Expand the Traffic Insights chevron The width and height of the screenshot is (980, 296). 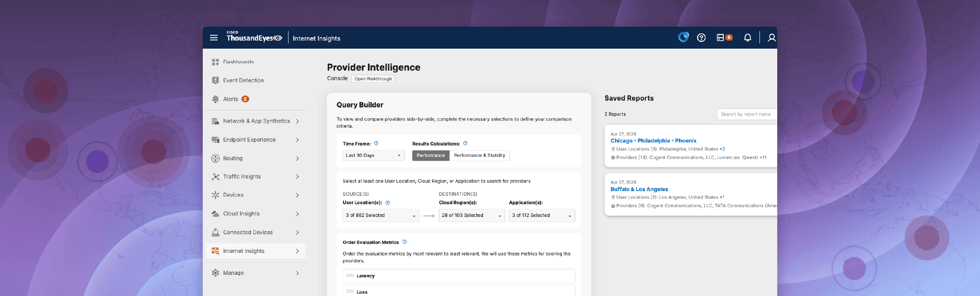[297, 176]
